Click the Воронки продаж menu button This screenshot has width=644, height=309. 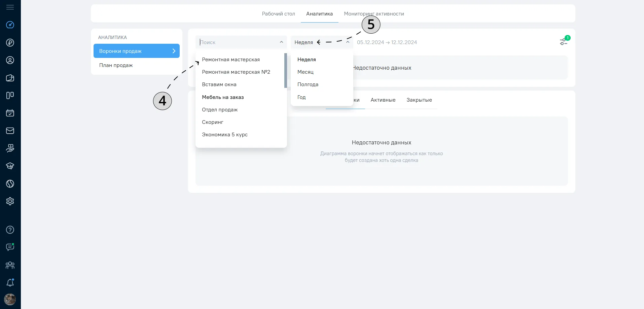pos(137,51)
